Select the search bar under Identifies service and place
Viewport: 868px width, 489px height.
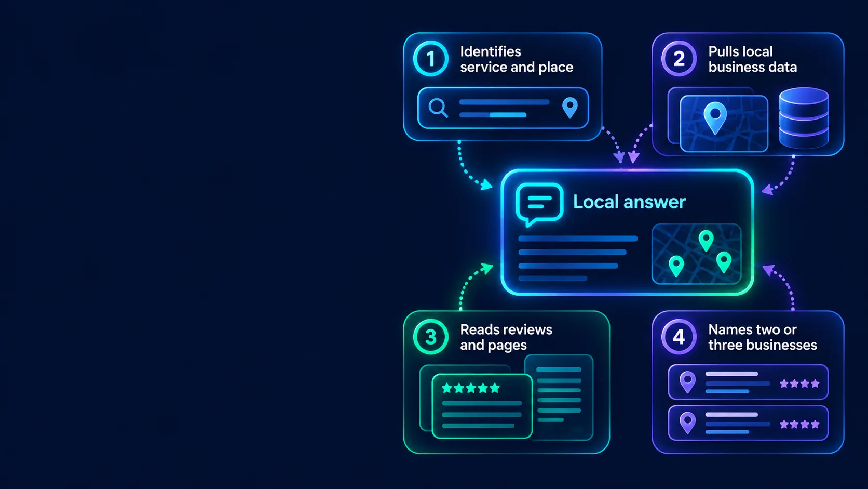coord(503,108)
